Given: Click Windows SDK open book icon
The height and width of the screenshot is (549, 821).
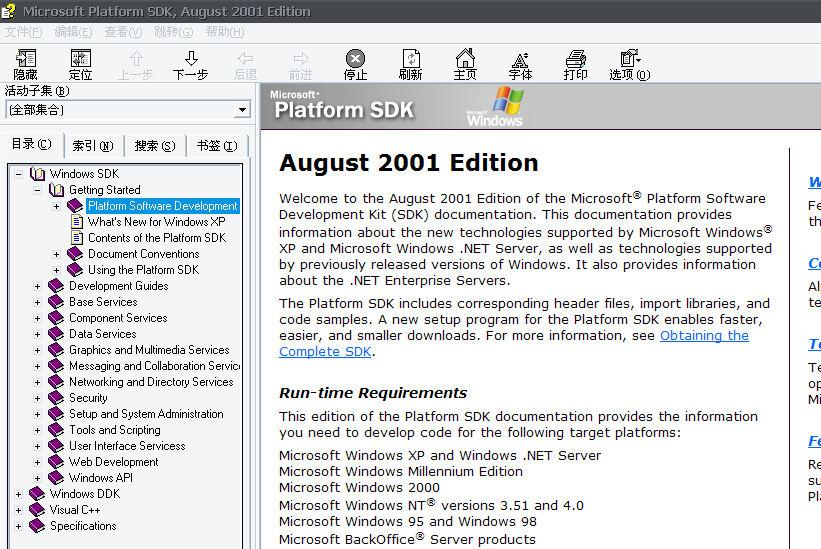Looking at the screenshot, I should click(38, 173).
